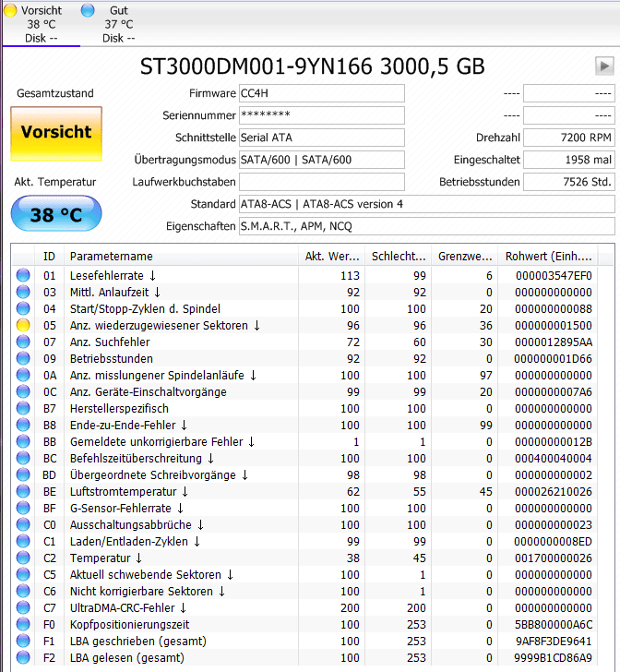The width and height of the screenshot is (620, 672).
Task: Select the Lesefehlerrate parameter name
Action: click(x=107, y=276)
